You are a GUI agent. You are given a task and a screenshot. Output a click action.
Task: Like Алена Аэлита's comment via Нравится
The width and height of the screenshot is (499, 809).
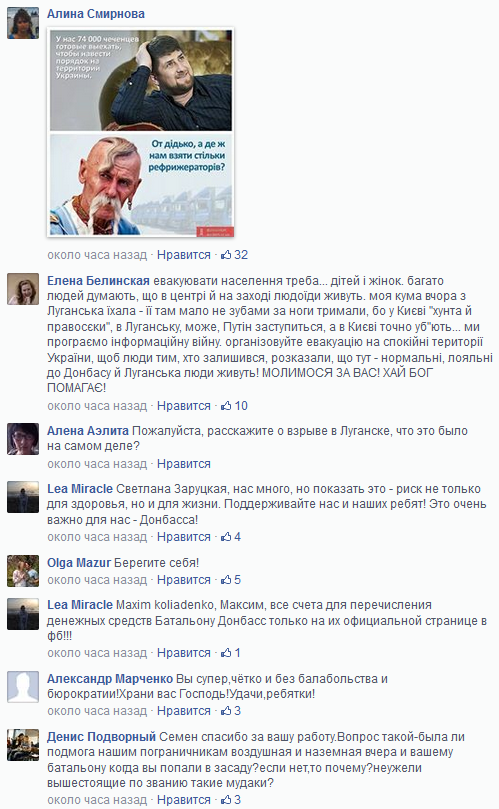tap(184, 464)
